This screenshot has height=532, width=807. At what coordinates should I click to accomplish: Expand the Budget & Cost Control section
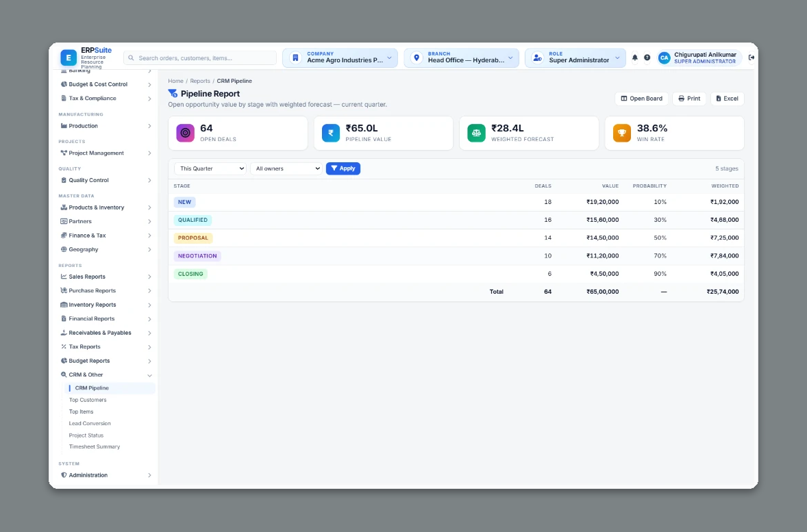pos(106,84)
